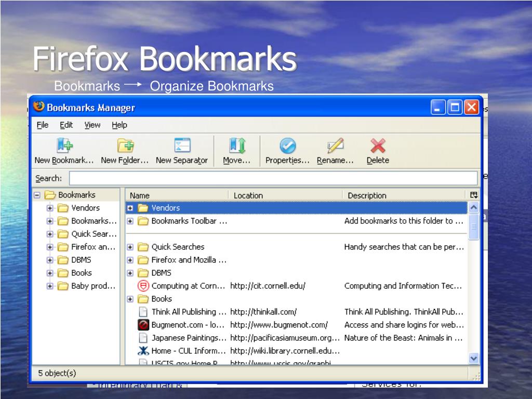532x399 pixels.
Task: Click 'Nature of the Beast: Animals in ...' description
Action: (x=403, y=338)
